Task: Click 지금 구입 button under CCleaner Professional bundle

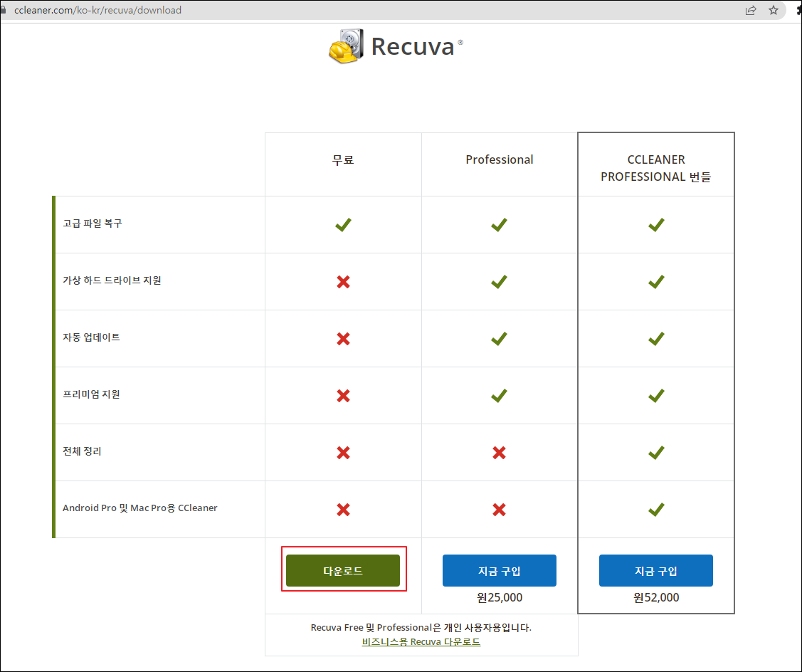Action: 655,570
